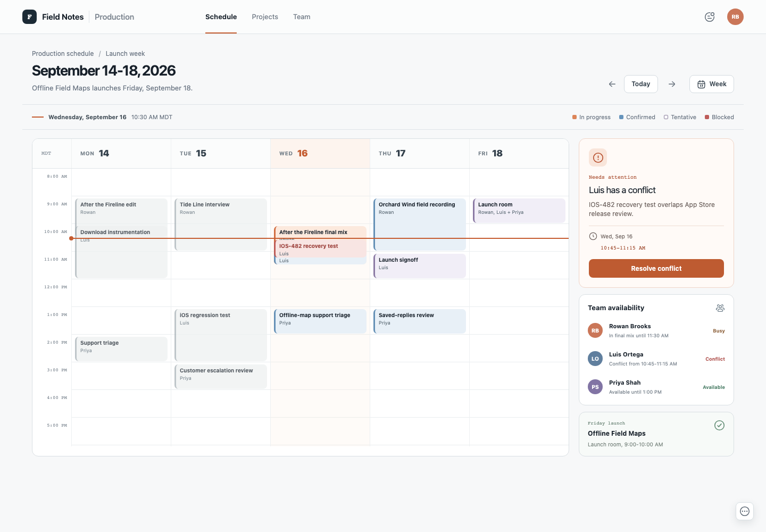Viewport: 766px width, 532px height.
Task: Go to the next week arrow
Action: pyautogui.click(x=672, y=84)
